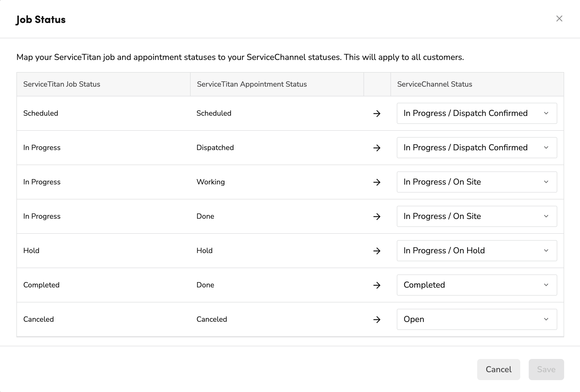The image size is (580, 392).
Task: Click arrow icon in Working row
Action: pos(377,182)
